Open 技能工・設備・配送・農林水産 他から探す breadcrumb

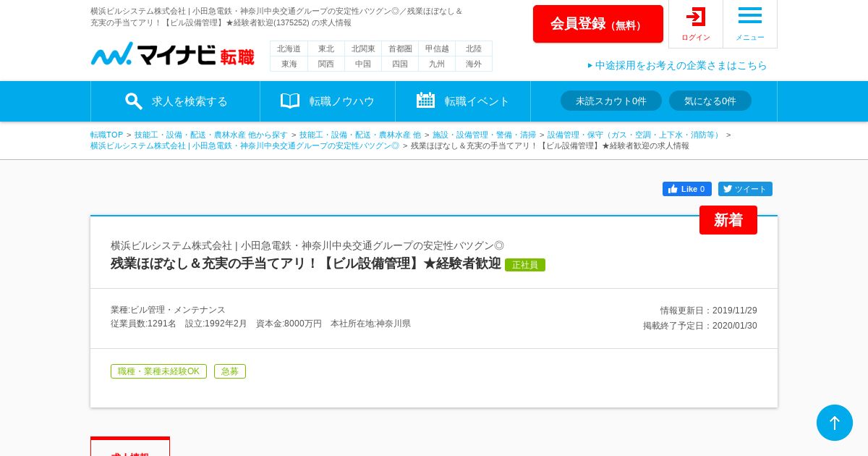tap(211, 135)
